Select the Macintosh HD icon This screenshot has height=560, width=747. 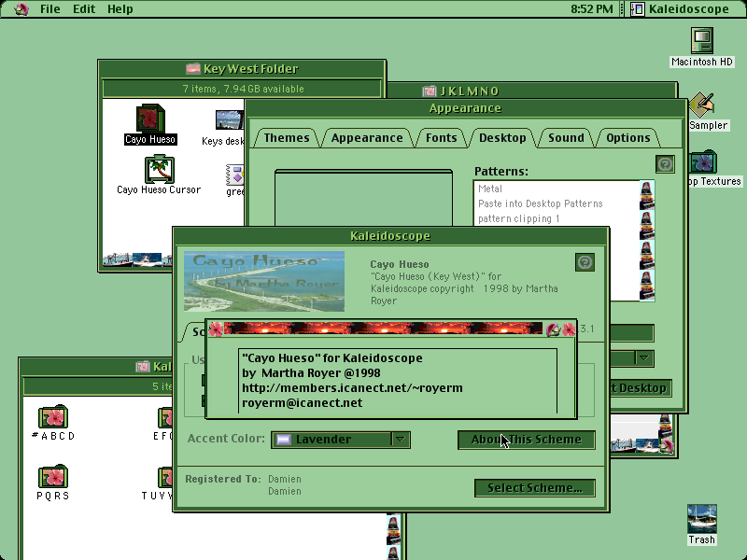pos(702,40)
